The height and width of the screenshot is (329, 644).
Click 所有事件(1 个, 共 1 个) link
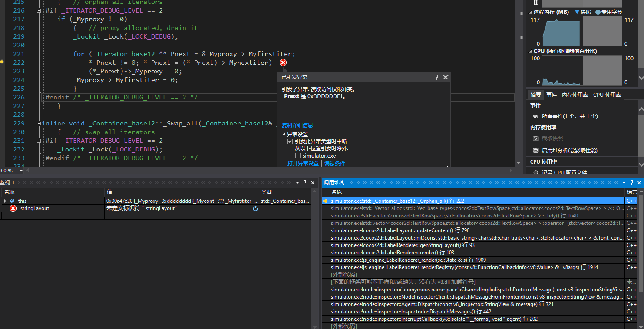[570, 116]
